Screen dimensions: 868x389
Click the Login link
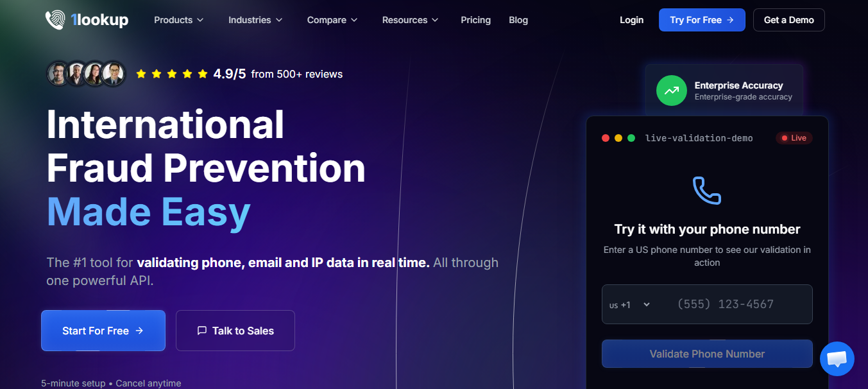(x=631, y=20)
